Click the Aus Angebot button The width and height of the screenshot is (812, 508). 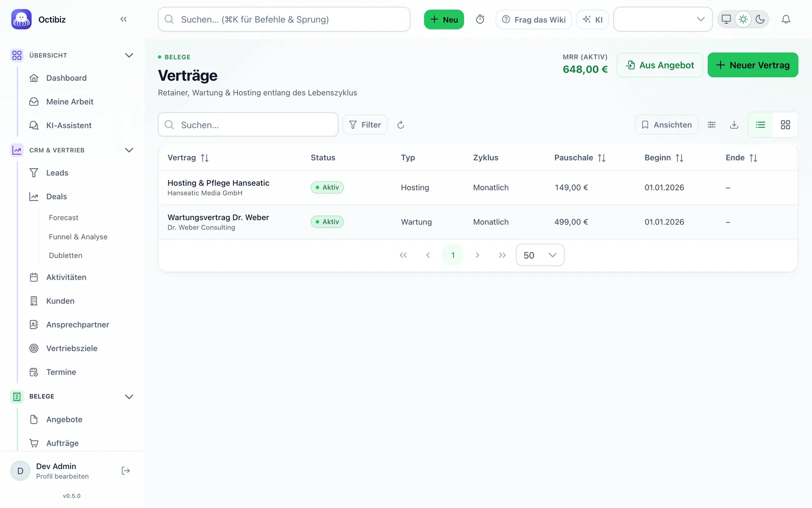click(x=660, y=65)
